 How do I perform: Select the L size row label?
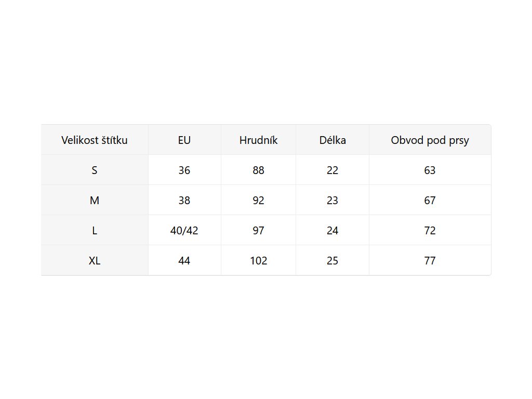[x=95, y=230]
